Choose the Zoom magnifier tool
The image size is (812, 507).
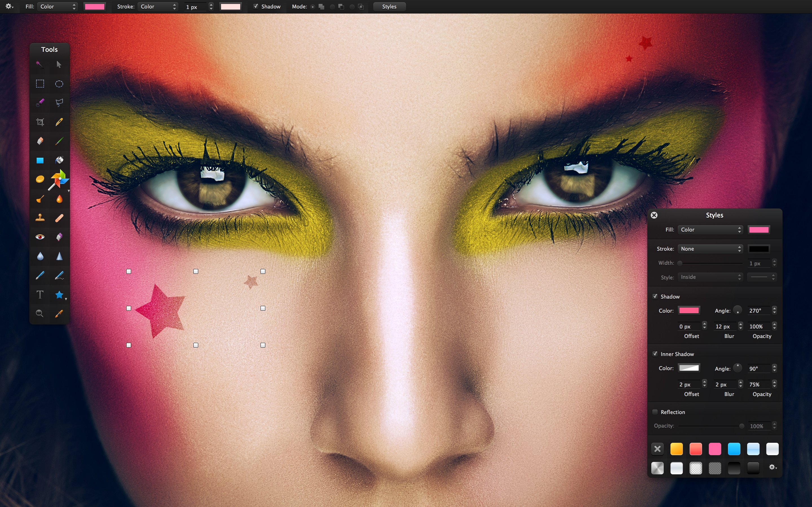coord(39,313)
